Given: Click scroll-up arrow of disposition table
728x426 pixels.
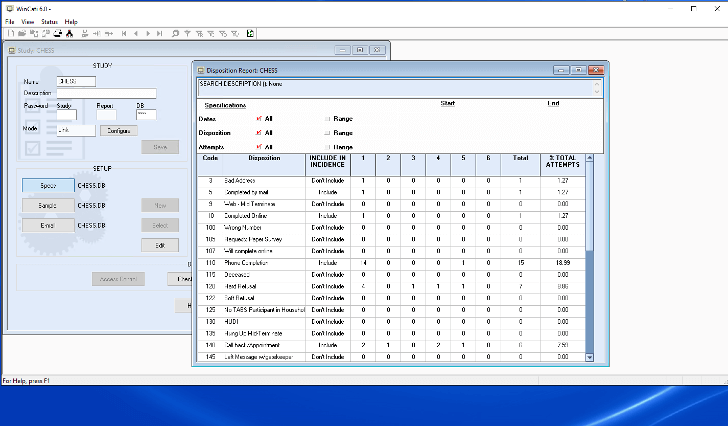Looking at the screenshot, I should pos(590,158).
